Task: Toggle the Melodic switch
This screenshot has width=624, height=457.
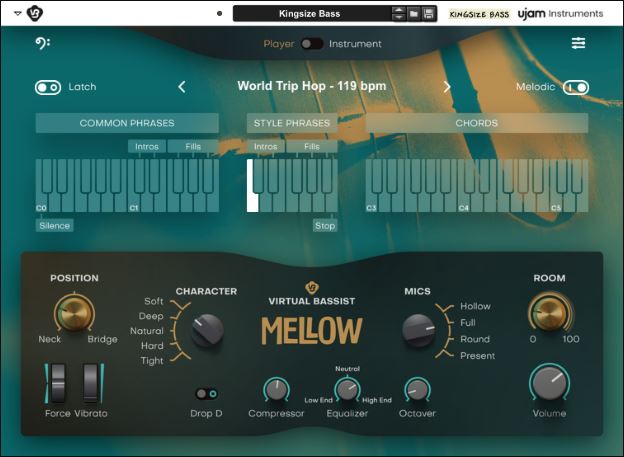Action: coord(576,87)
